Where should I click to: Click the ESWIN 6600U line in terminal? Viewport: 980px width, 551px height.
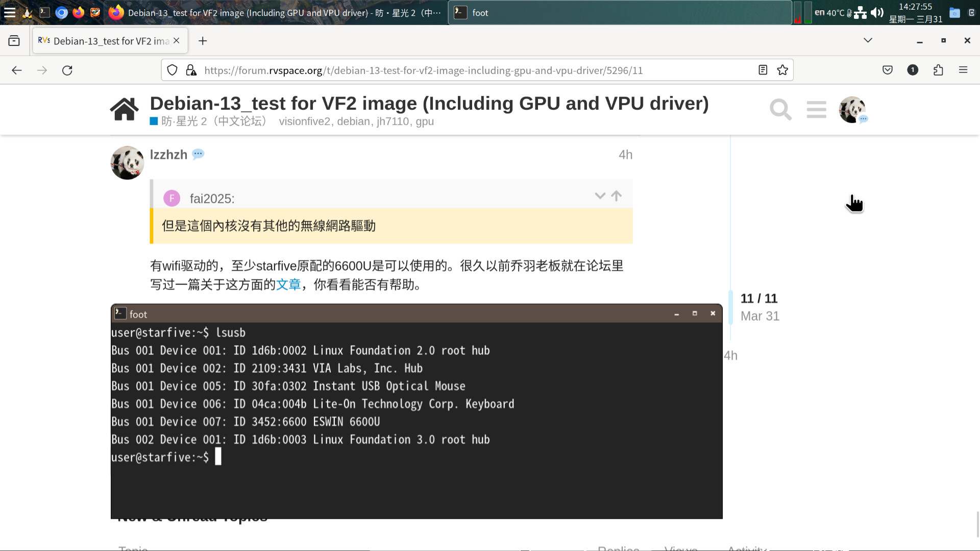pos(246,422)
